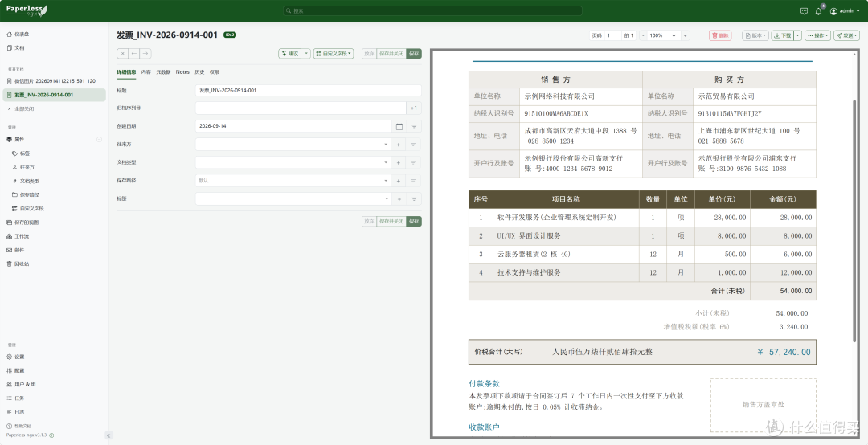Open the 自定义字段 dropdown above the form
The image size is (868, 445).
334,54
